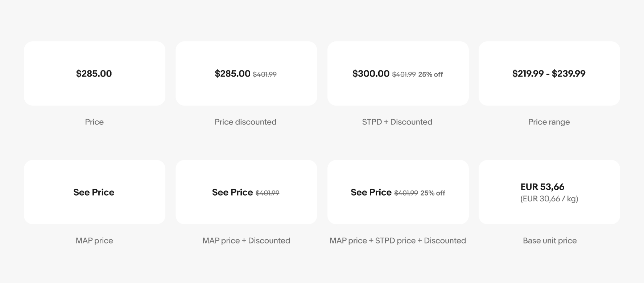Click the STPD + Discounted caption
The image size is (644, 283).
397,122
